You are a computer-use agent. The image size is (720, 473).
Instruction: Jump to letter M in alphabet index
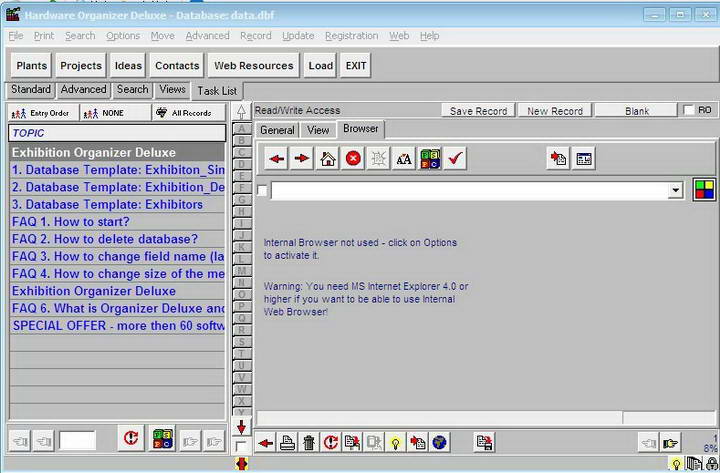click(242, 271)
